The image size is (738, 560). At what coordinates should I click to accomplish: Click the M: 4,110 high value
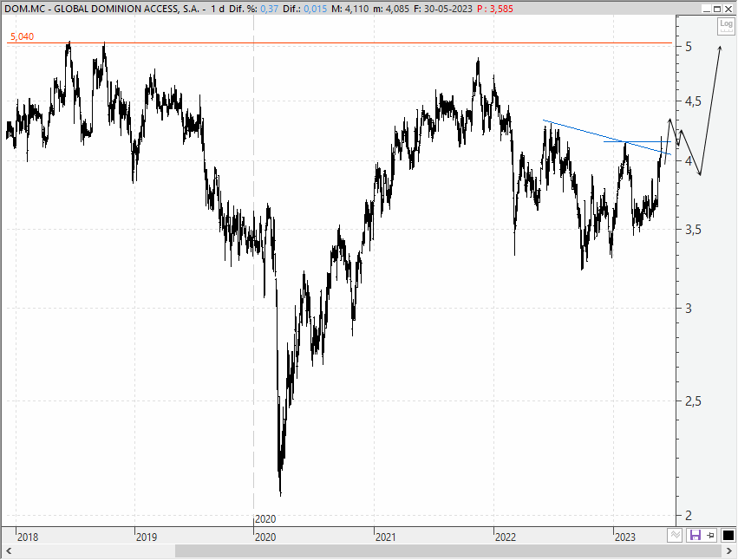pyautogui.click(x=350, y=9)
